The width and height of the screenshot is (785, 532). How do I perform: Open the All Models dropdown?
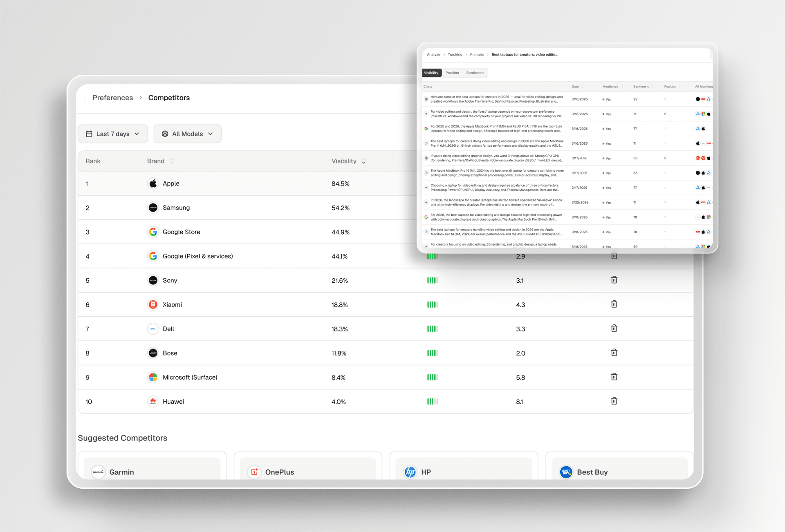[x=187, y=134]
